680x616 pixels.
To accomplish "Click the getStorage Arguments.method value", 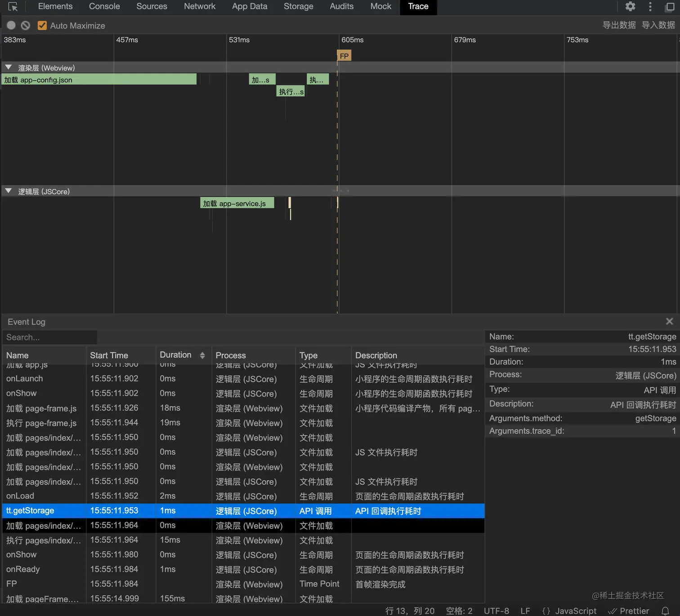I will pyautogui.click(x=656, y=418).
